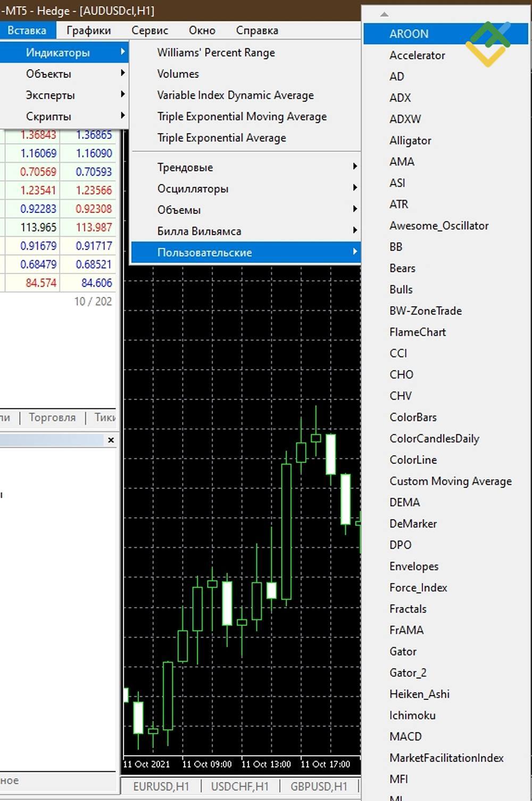This screenshot has width=532, height=801.
Task: Choose the Heiken_Ashi indicator
Action: pyautogui.click(x=446, y=693)
